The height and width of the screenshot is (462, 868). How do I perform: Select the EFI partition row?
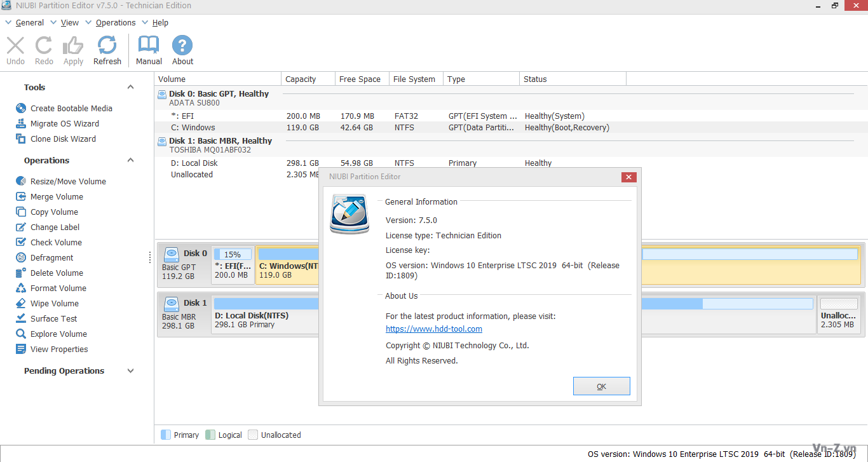[x=512, y=116]
